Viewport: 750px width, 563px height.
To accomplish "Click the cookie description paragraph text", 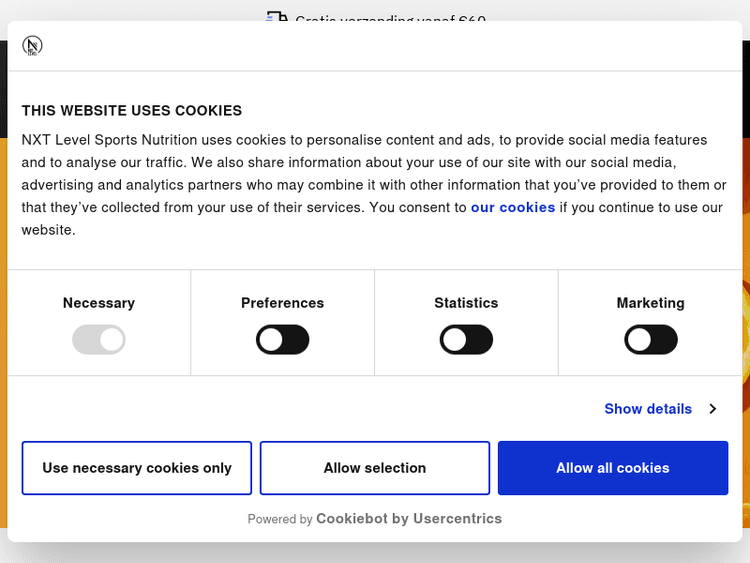I will pos(370,185).
